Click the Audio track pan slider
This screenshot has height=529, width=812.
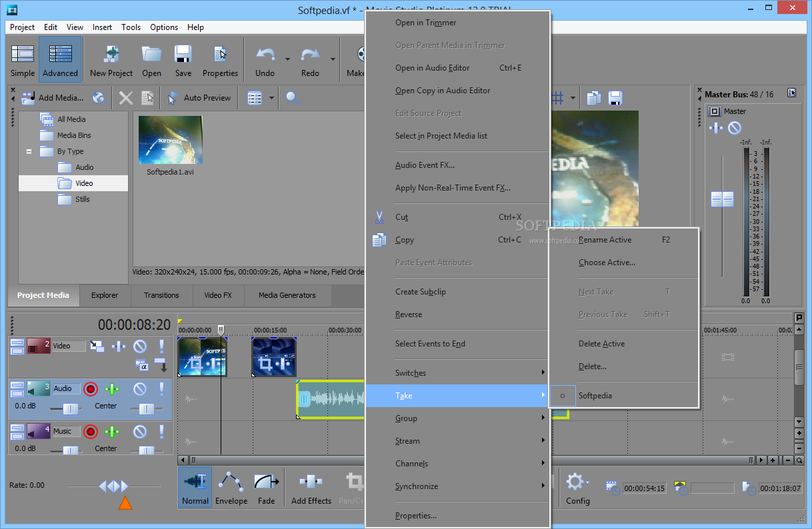point(146,408)
